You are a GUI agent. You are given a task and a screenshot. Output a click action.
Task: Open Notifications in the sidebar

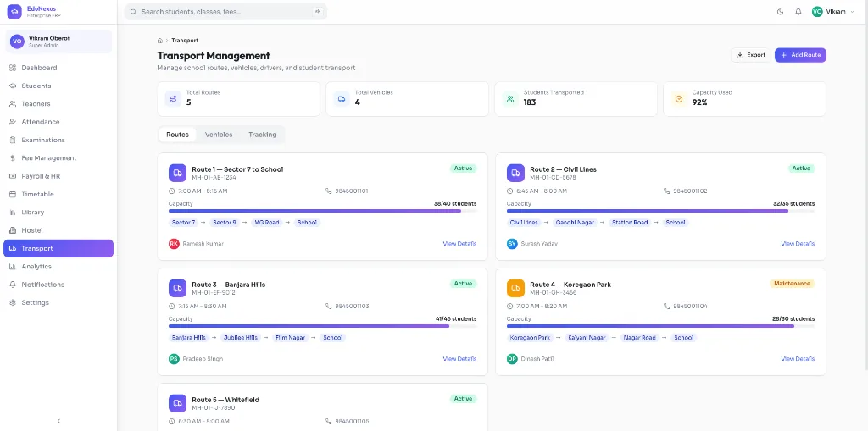click(58, 285)
